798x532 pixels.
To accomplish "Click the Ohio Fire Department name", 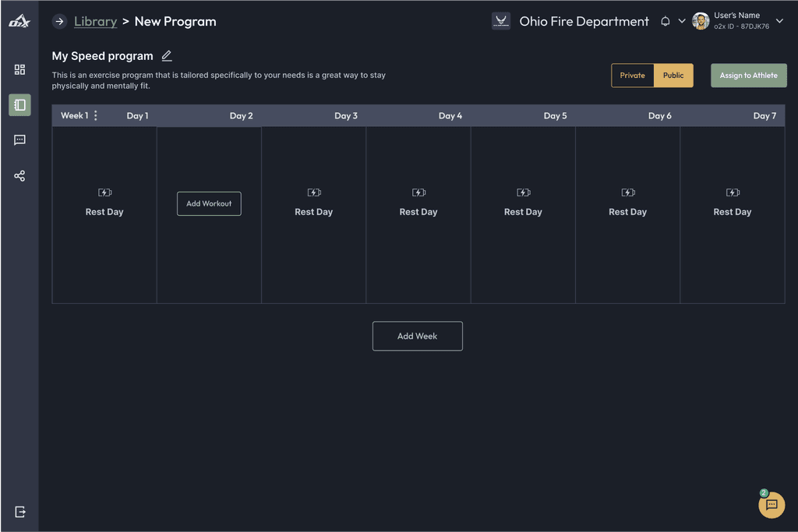I will coord(584,21).
